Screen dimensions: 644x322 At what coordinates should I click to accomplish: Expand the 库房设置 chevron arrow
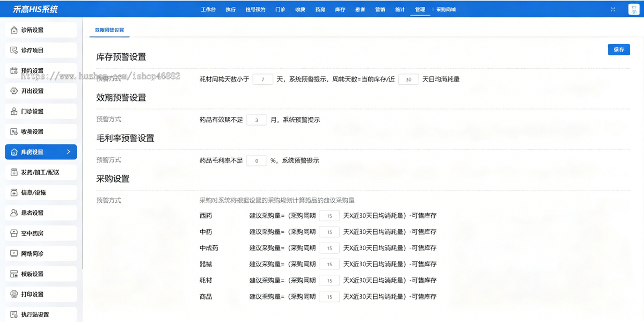[x=68, y=152]
